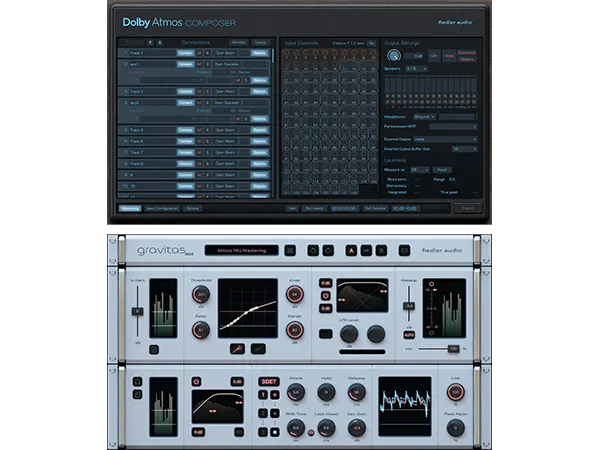
Task: Click the square icon below the headphones icon
Action: click(x=137, y=394)
